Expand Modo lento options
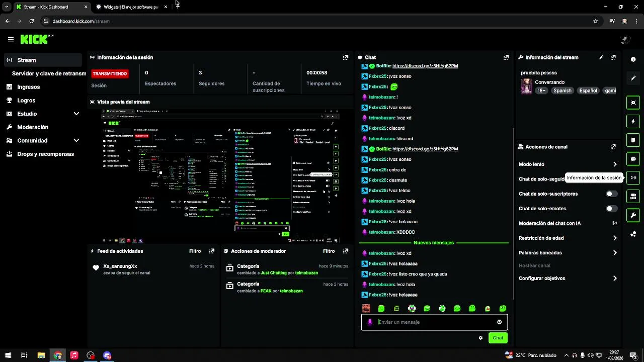644x362 pixels. 615,164
